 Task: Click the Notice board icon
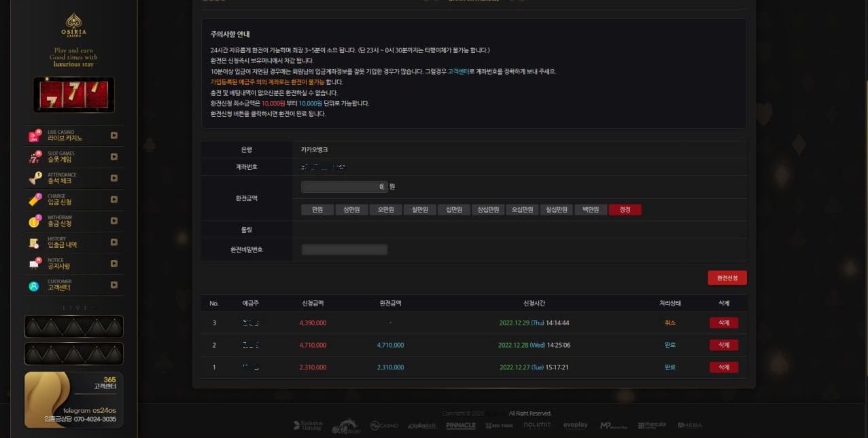coord(35,263)
